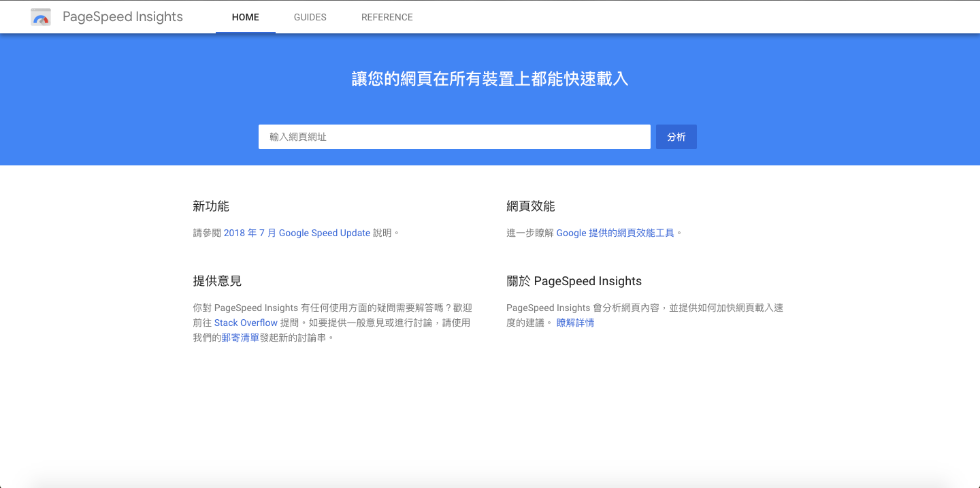
Task: Click the 提供意見 section heading
Action: click(x=217, y=281)
